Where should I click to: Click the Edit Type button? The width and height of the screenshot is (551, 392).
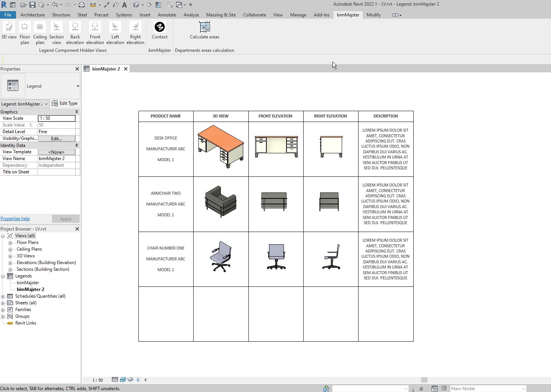click(x=65, y=104)
